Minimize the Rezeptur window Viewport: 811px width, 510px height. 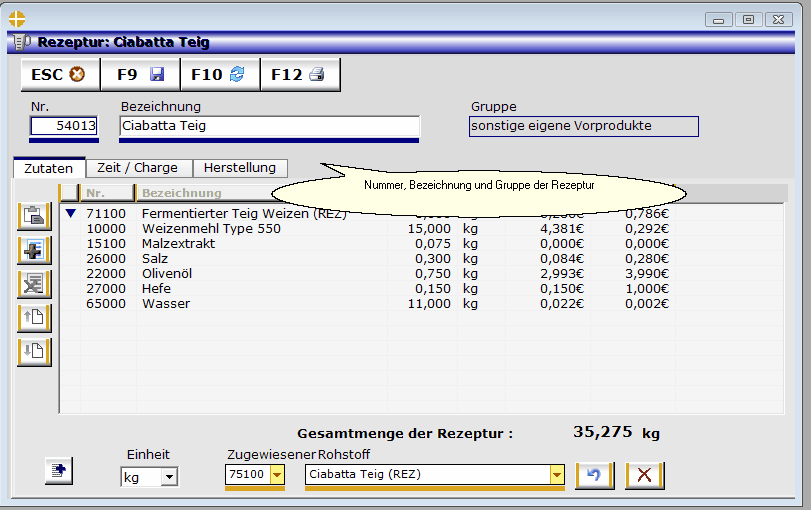point(718,20)
